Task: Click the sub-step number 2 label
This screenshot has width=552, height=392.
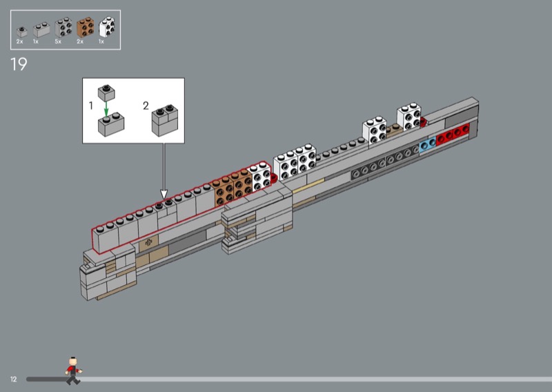Action: tap(146, 106)
